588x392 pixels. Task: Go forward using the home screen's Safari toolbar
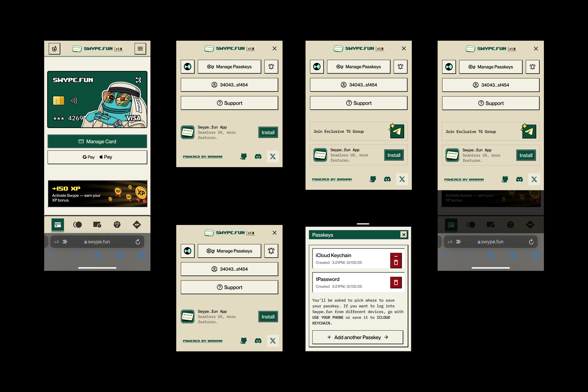coord(75,255)
